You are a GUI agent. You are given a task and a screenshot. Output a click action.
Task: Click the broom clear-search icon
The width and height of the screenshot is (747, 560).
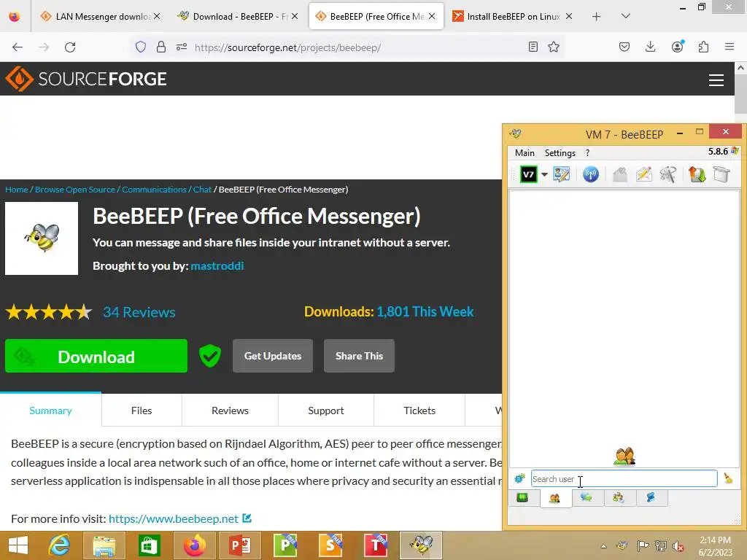728,478
